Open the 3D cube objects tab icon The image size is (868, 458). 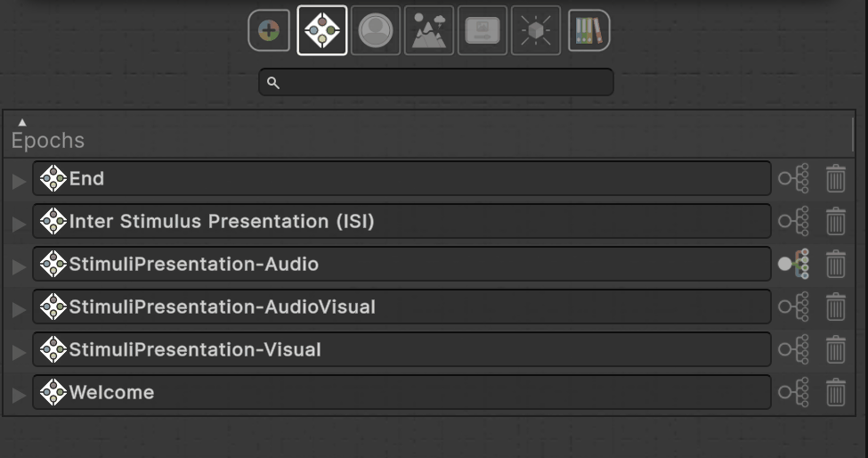tap(536, 30)
